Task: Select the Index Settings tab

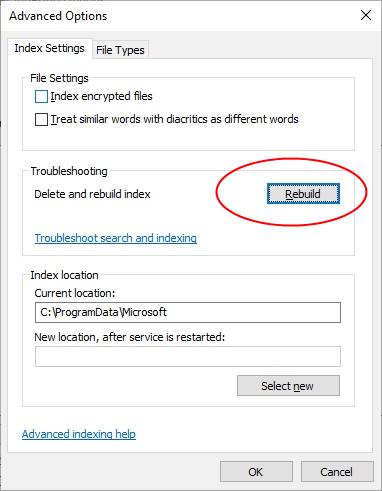Action: (x=49, y=48)
